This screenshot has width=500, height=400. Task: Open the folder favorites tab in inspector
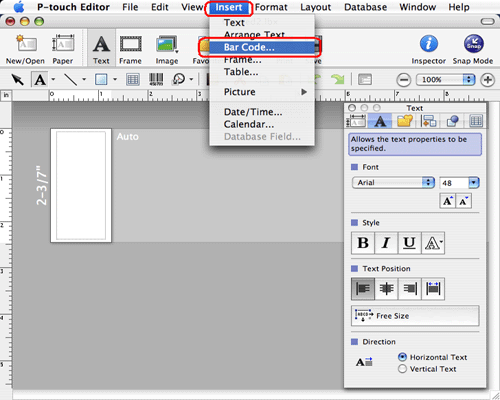(405, 121)
